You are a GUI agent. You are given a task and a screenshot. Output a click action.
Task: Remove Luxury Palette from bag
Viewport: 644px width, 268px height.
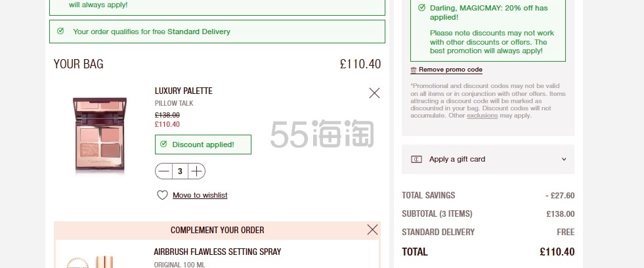click(x=374, y=93)
